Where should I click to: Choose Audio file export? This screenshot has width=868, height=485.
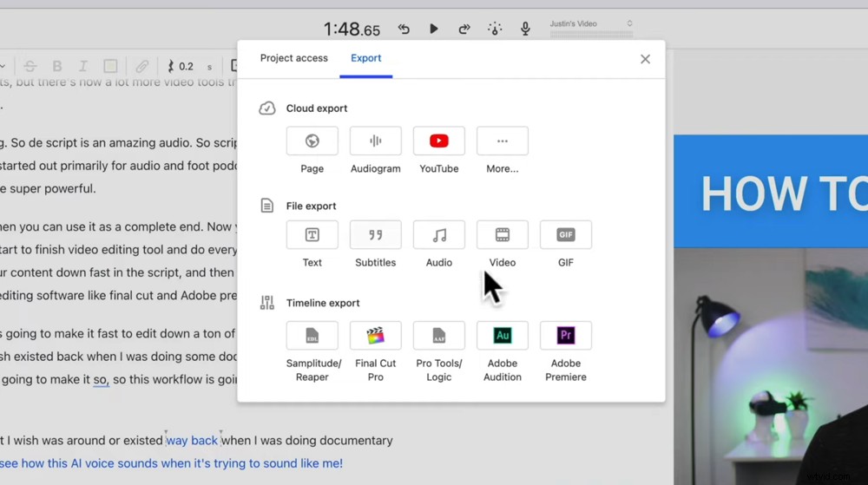point(439,235)
